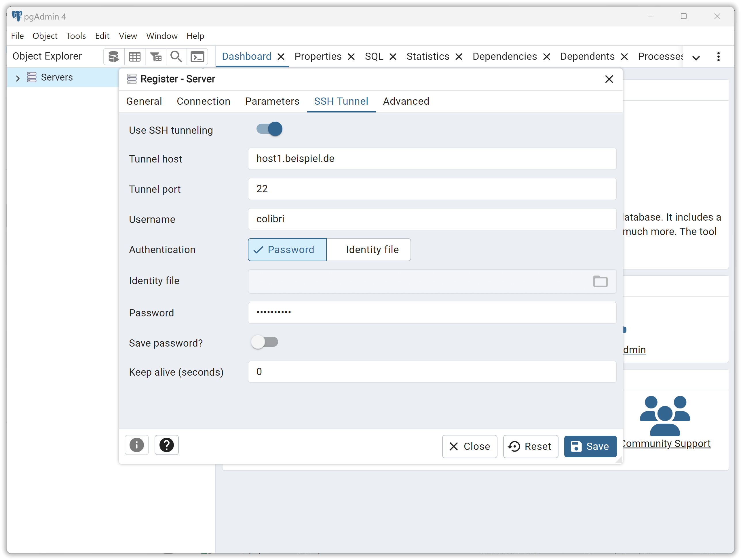Click the Reset button
This screenshot has width=741, height=560.
click(x=530, y=446)
